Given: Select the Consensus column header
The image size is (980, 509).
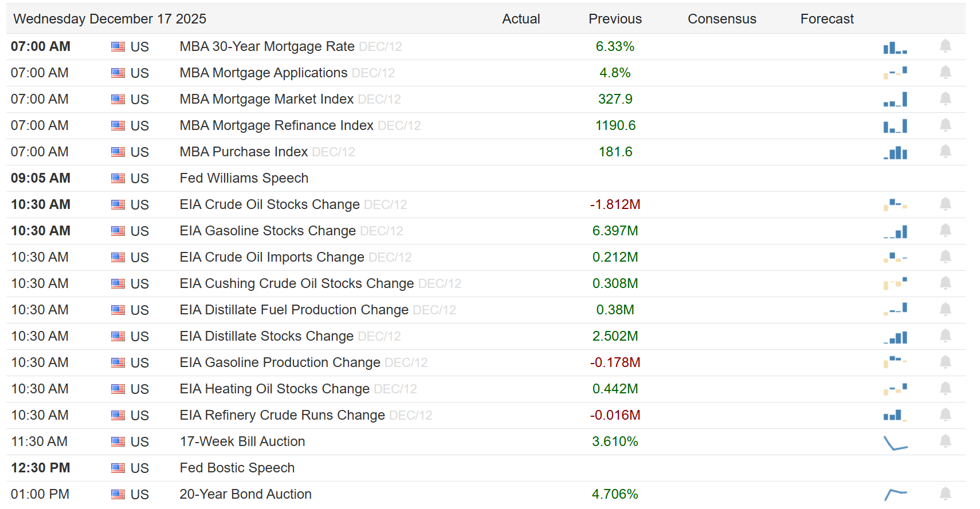Looking at the screenshot, I should point(722,19).
